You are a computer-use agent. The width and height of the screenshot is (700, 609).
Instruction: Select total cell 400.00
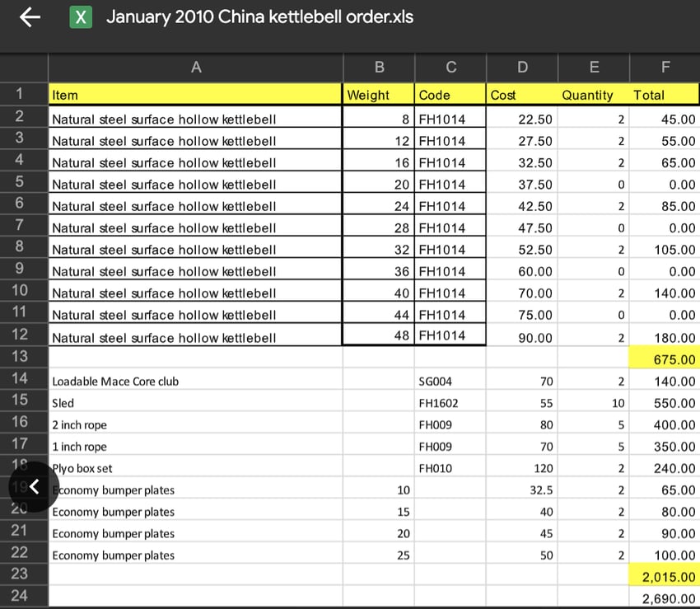click(665, 422)
